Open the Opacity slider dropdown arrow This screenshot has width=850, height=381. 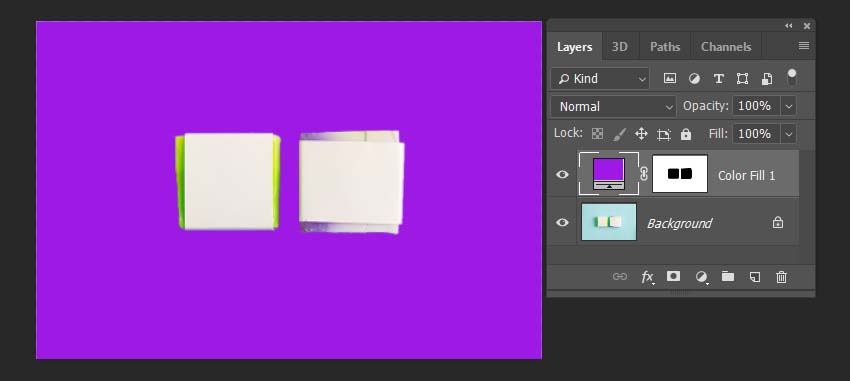click(789, 106)
